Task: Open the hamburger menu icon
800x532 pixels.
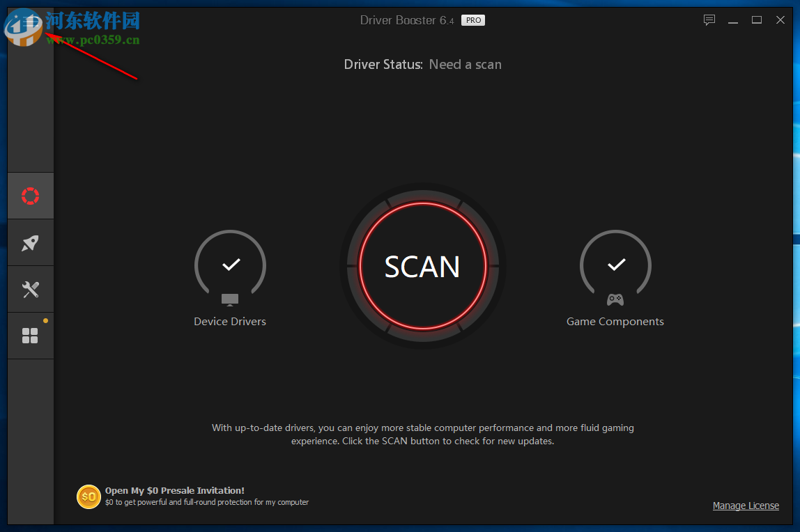Action: [x=31, y=22]
